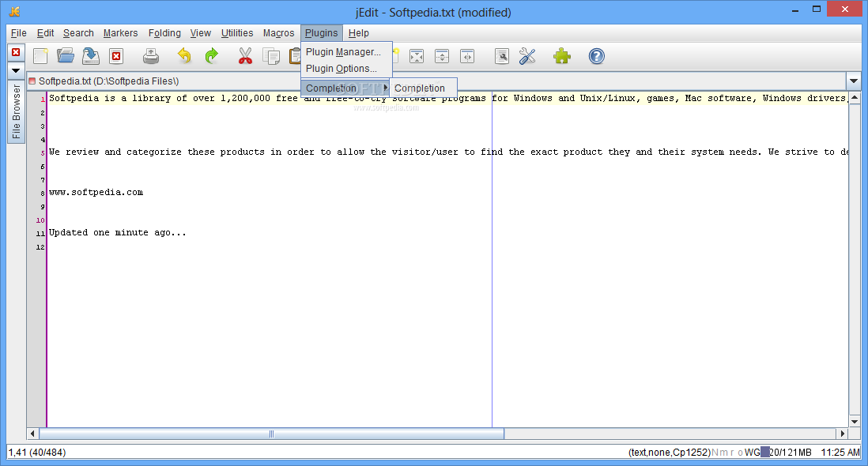
Task: Open the File Browser side tab
Action: click(16, 111)
